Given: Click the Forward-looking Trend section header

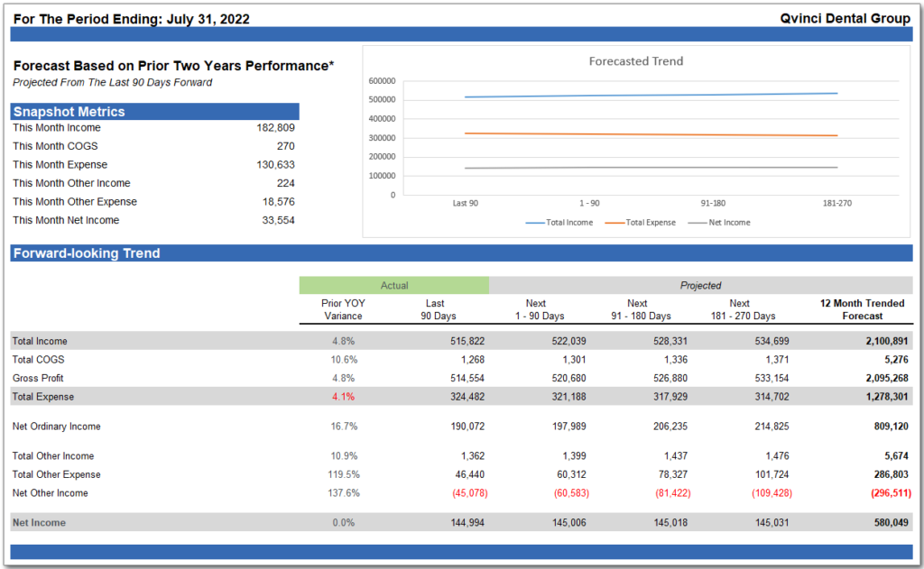Looking at the screenshot, I should tap(87, 253).
